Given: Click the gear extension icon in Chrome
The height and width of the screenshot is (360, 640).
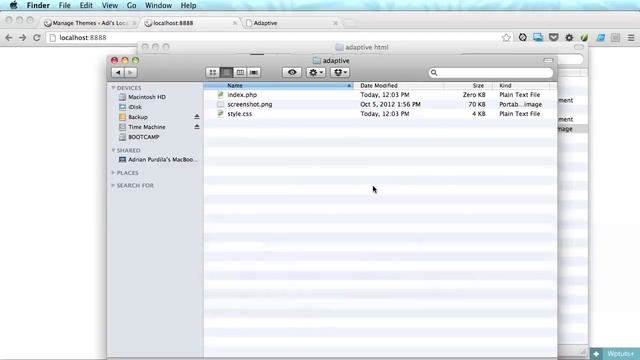Looking at the screenshot, I should (569, 38).
